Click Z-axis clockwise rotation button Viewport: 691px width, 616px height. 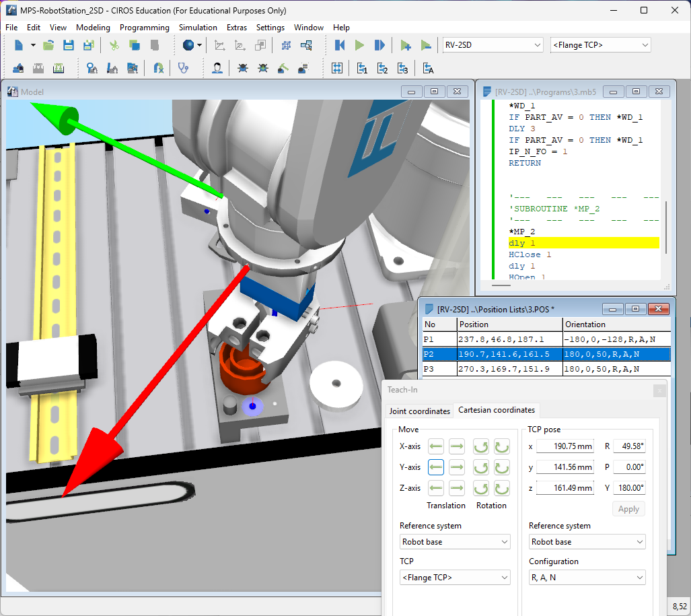click(x=501, y=488)
